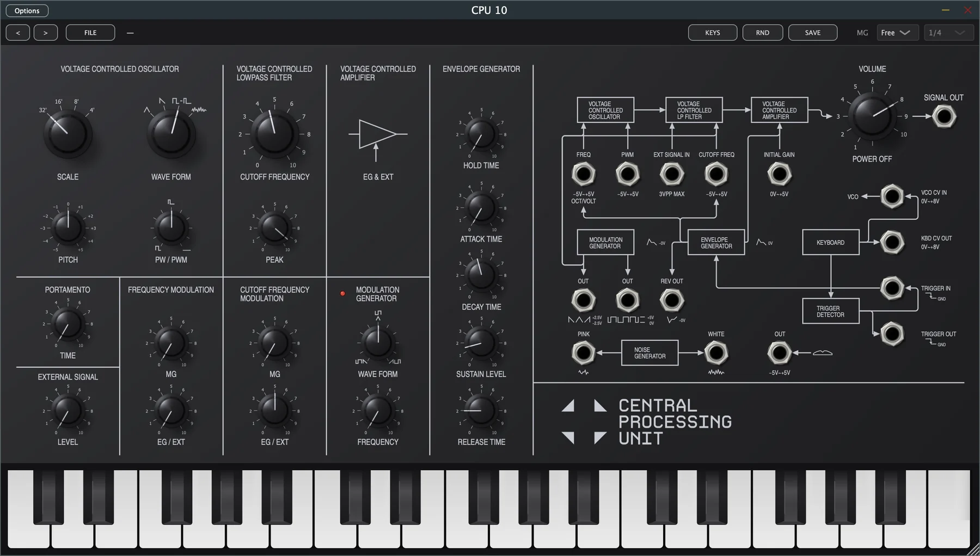Click the PINK noise jack
Image resolution: width=980 pixels, height=556 pixels.
[583, 353]
